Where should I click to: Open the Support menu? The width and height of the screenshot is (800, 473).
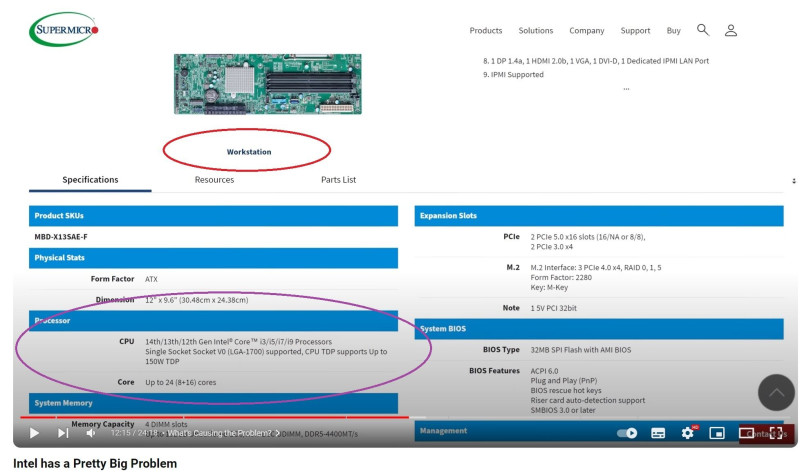pos(635,31)
